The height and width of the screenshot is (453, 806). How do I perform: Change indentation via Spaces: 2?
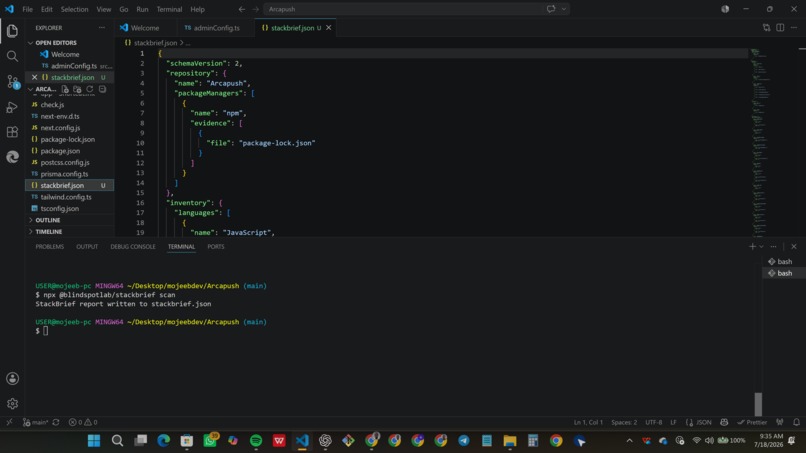(624, 422)
